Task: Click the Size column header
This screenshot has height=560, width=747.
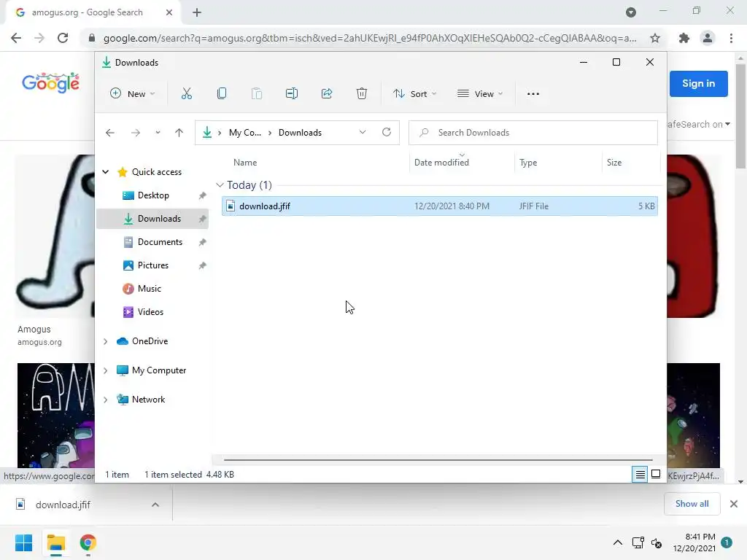Action: coord(631,163)
